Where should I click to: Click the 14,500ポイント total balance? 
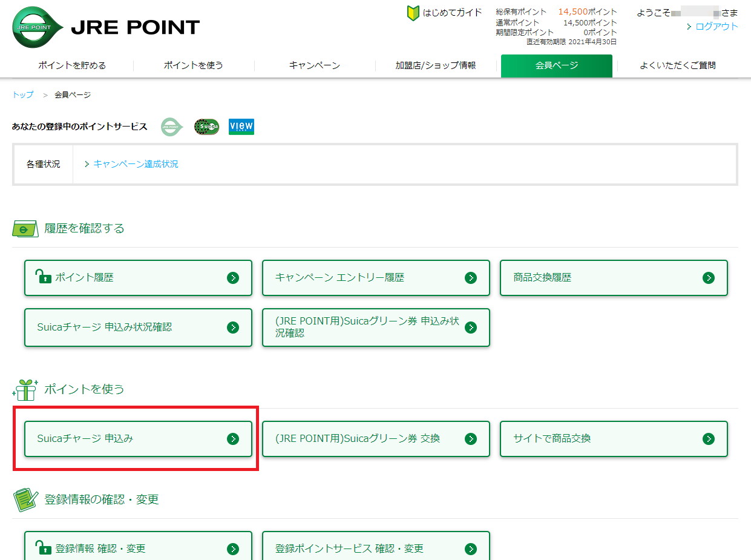pyautogui.click(x=587, y=12)
